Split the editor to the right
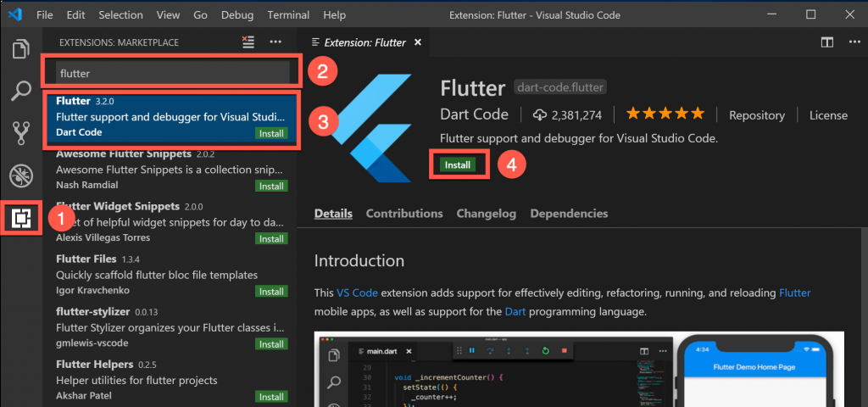868x407 pixels. tap(827, 42)
